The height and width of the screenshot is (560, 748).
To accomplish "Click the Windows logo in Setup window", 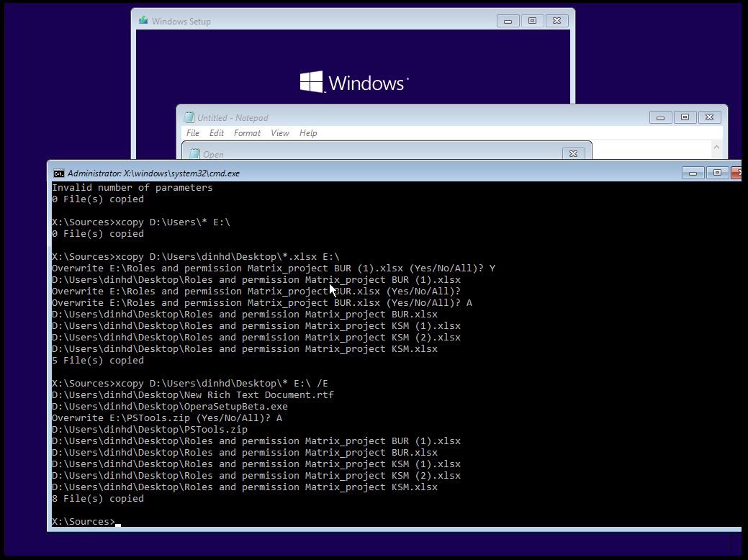I will [x=311, y=82].
